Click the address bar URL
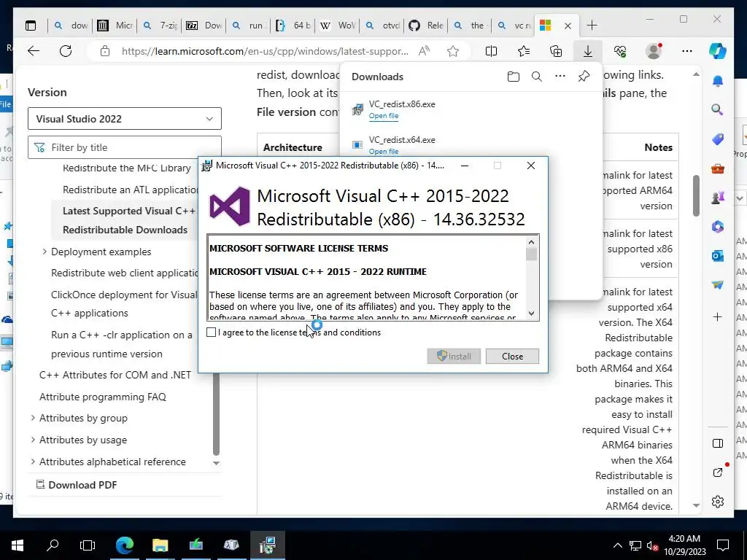 pyautogui.click(x=265, y=51)
